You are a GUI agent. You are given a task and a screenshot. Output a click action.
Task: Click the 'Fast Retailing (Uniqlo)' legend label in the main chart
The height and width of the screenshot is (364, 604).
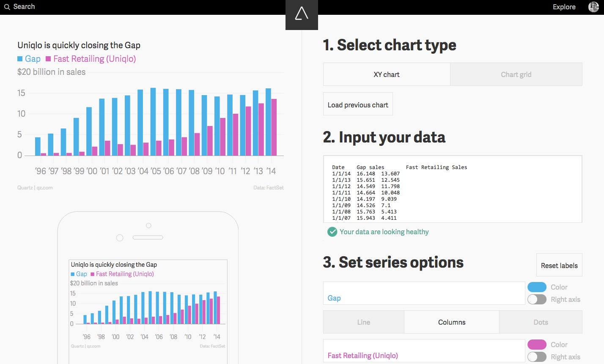[x=95, y=59]
